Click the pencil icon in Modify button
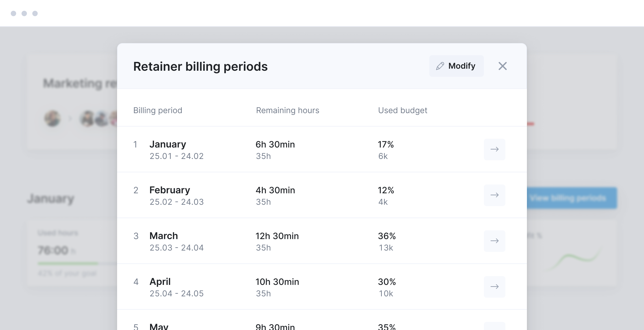This screenshot has width=644, height=330. tap(440, 66)
